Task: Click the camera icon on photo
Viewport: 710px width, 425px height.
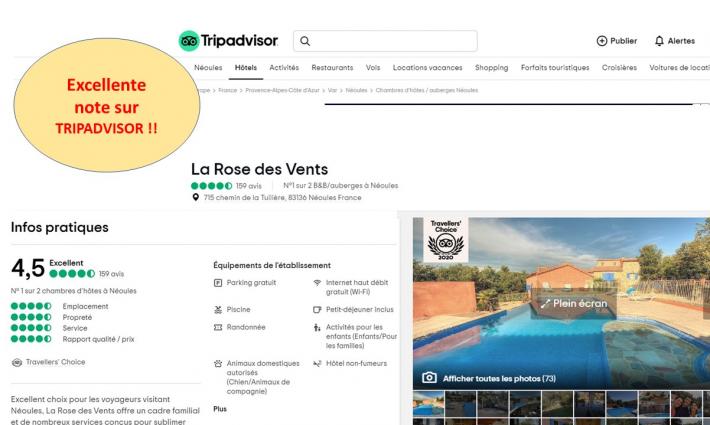Action: (x=429, y=378)
